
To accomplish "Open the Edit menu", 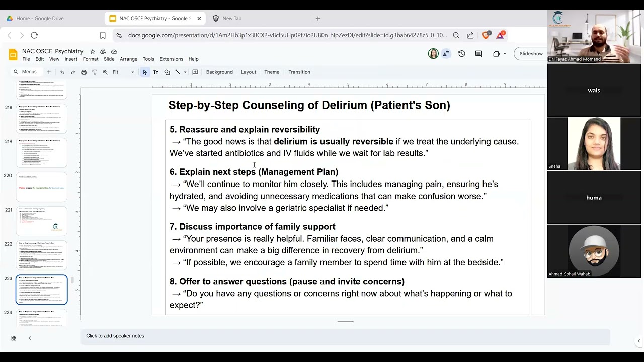I will (x=39, y=59).
